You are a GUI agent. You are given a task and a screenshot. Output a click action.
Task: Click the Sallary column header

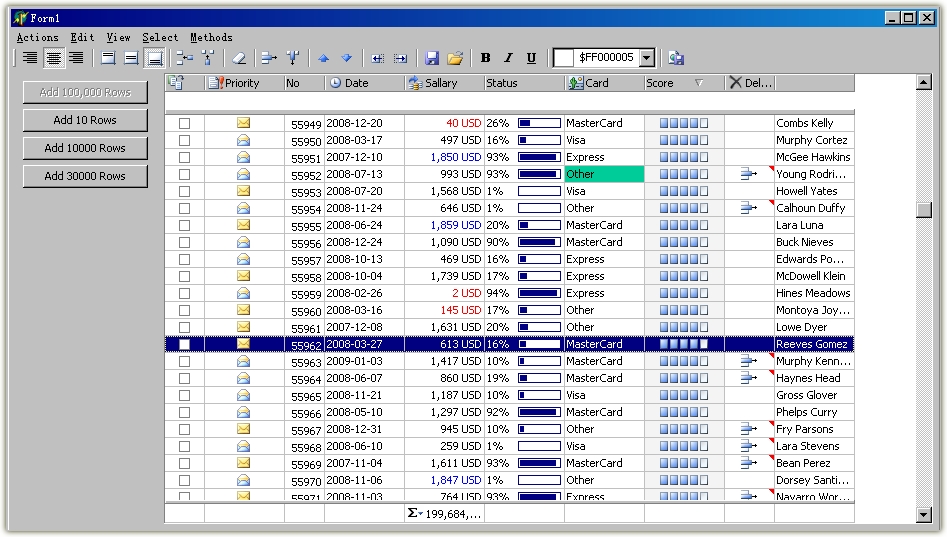click(444, 83)
